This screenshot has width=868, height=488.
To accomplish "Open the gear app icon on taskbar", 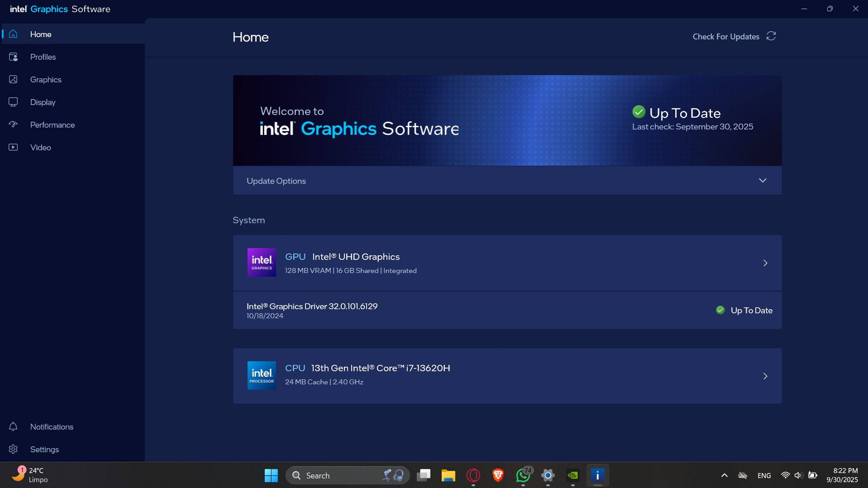I will click(548, 475).
